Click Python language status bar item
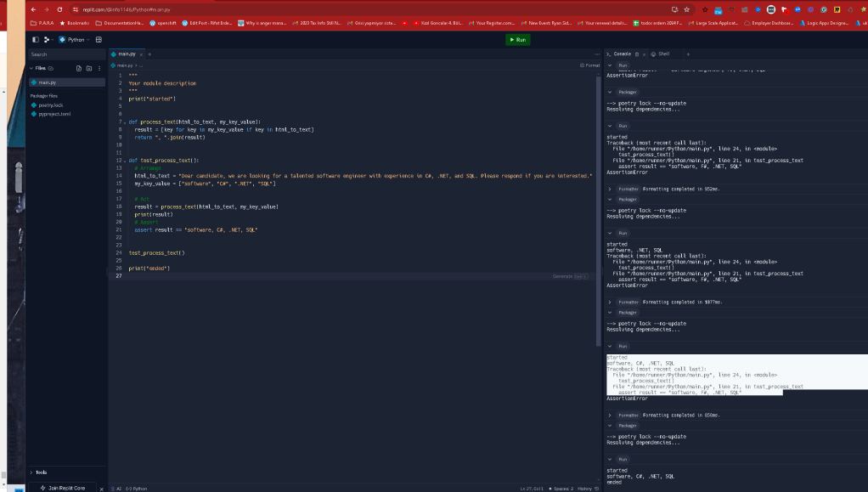The height and width of the screenshot is (492, 868). coord(137,489)
